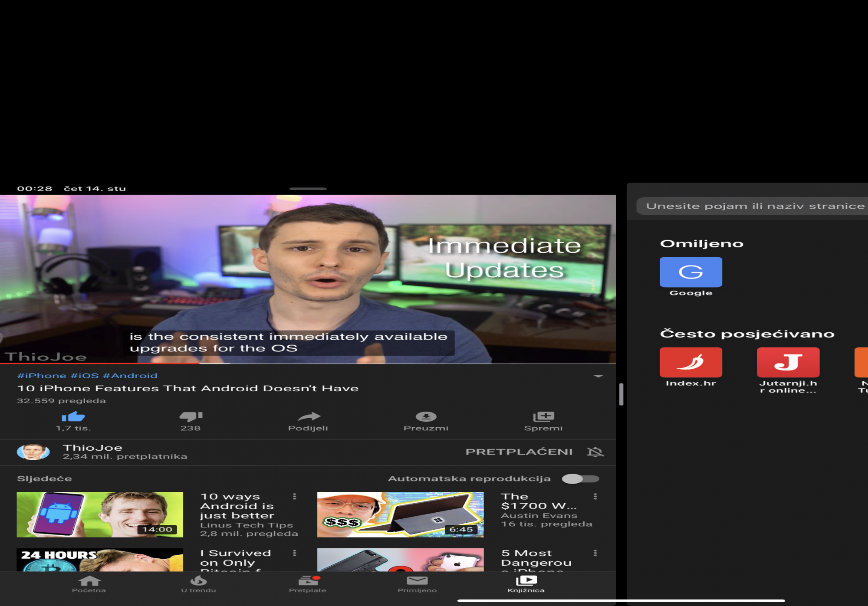Expand the video description arrow

click(598, 376)
